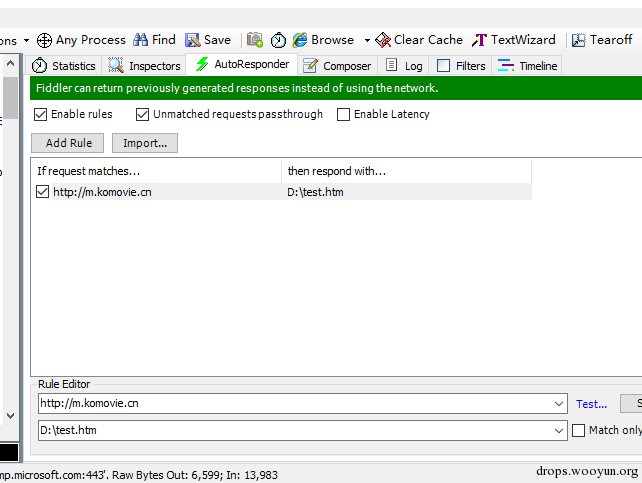
Task: Click the 'If request matches...' column header
Action: point(156,171)
